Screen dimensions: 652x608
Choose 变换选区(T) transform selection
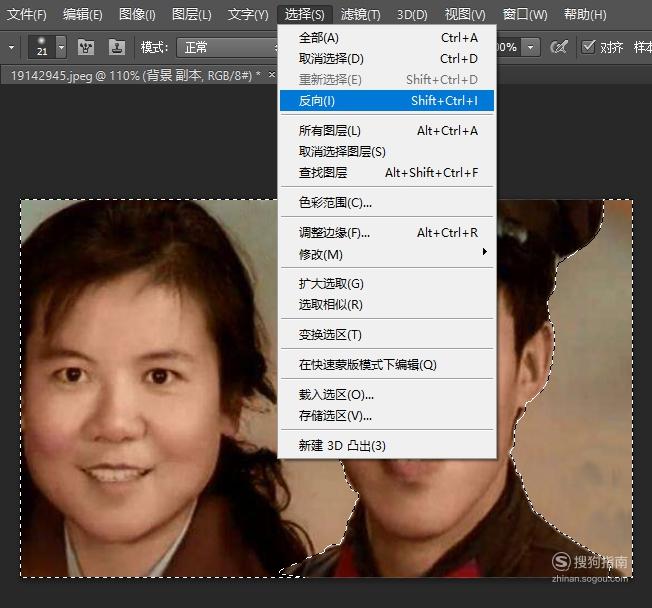point(387,334)
